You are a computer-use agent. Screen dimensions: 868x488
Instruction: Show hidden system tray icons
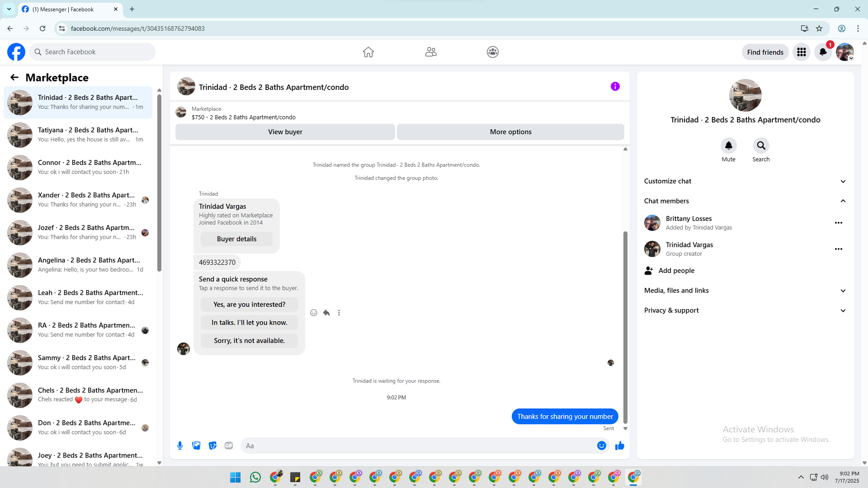coord(801,477)
